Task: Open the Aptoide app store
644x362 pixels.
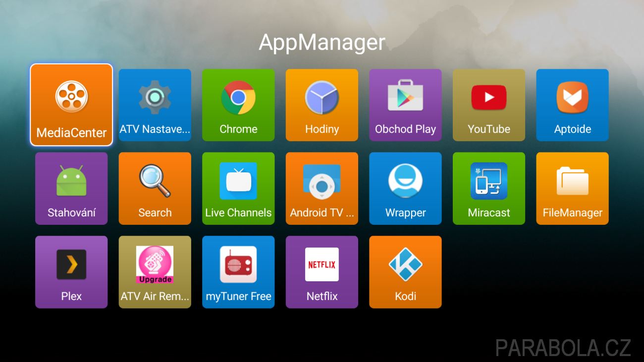Action: click(572, 105)
